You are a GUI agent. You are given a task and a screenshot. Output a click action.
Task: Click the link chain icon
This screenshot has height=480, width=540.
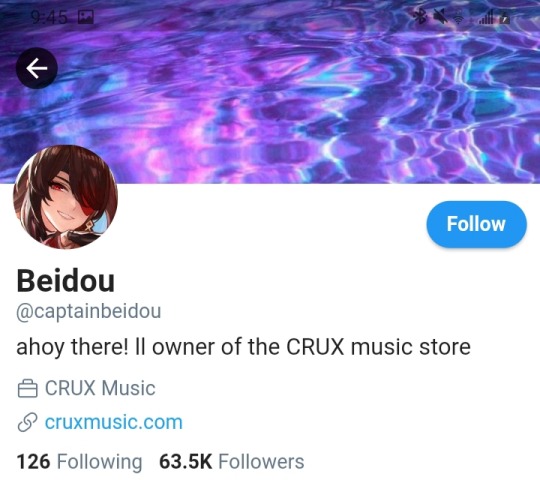(x=27, y=422)
